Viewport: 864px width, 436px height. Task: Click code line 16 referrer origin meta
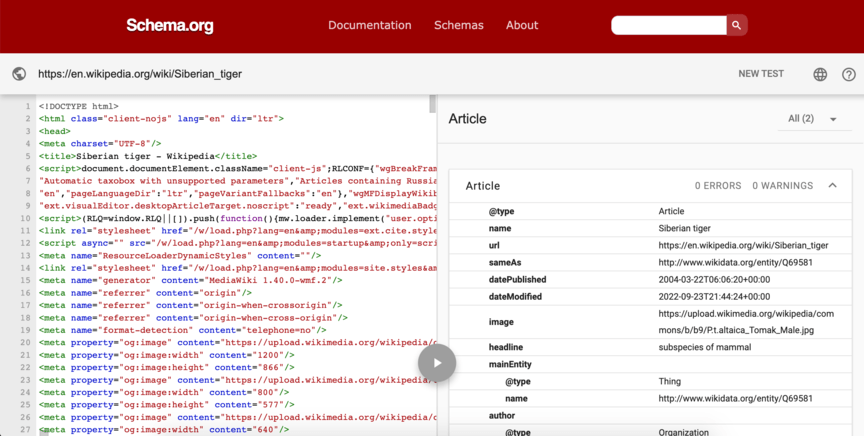[145, 293]
